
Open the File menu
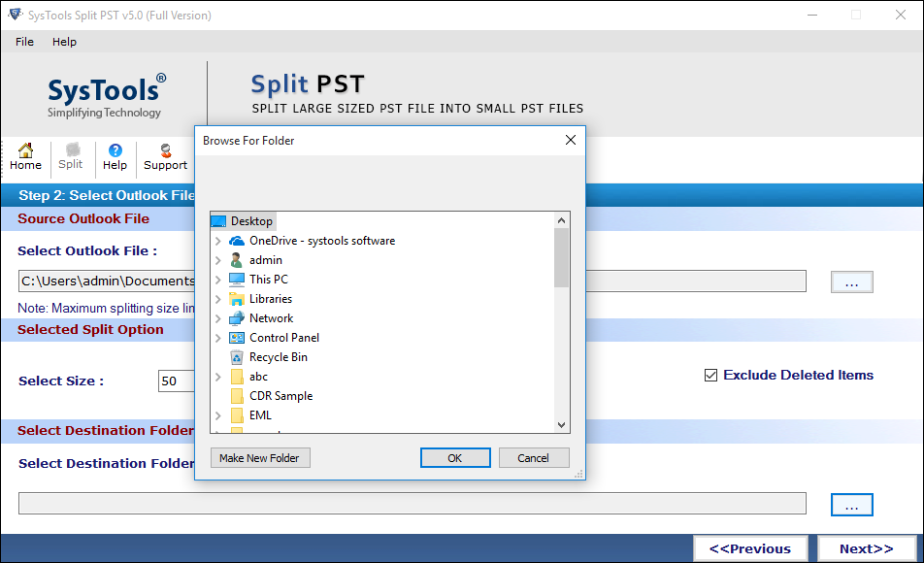coord(23,42)
